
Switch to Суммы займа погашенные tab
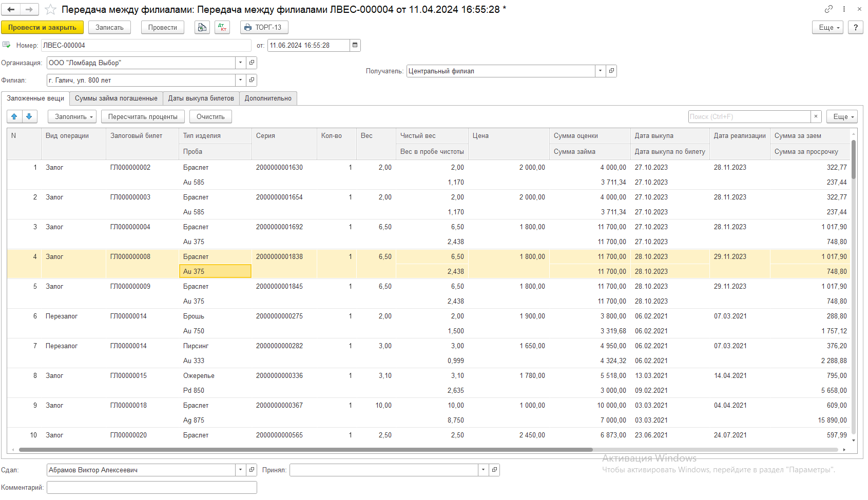pos(116,98)
